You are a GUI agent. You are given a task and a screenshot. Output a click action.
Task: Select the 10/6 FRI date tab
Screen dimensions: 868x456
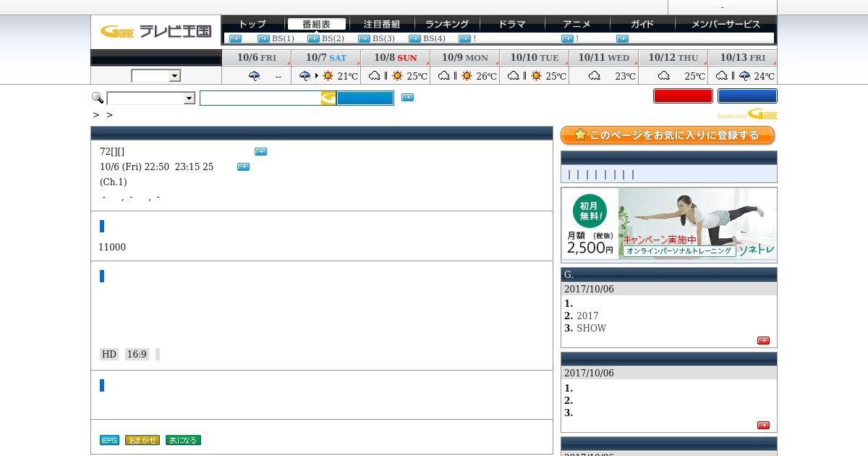[x=256, y=58]
